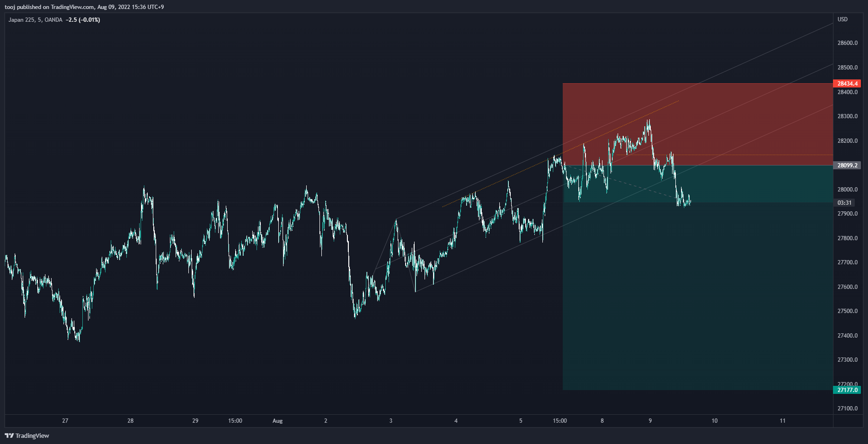Click the 28200.0 price axis level
The width and height of the screenshot is (868, 444).
pyautogui.click(x=847, y=141)
